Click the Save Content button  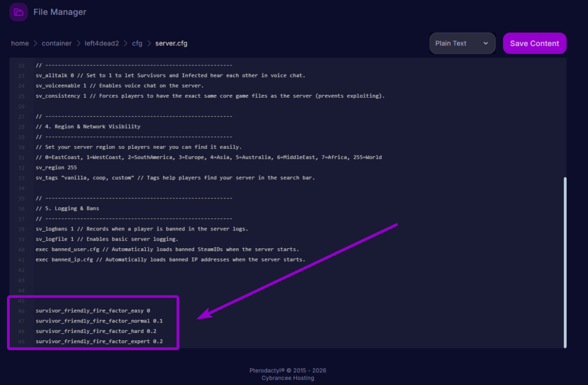coord(534,43)
